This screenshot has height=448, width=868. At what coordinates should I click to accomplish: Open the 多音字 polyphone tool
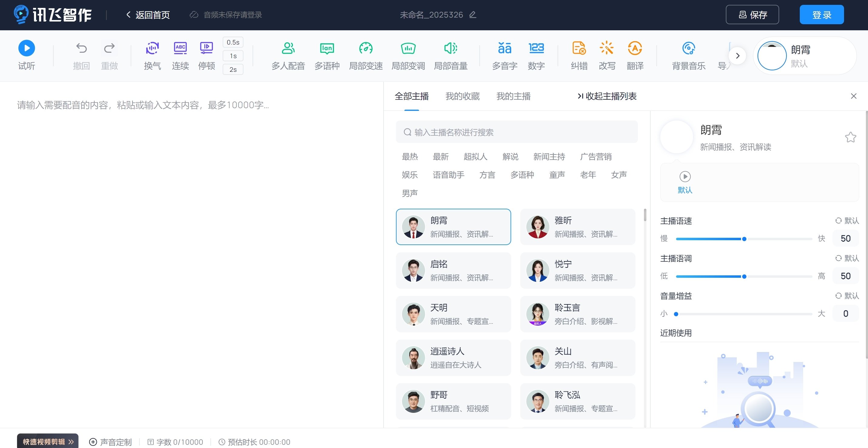(504, 55)
